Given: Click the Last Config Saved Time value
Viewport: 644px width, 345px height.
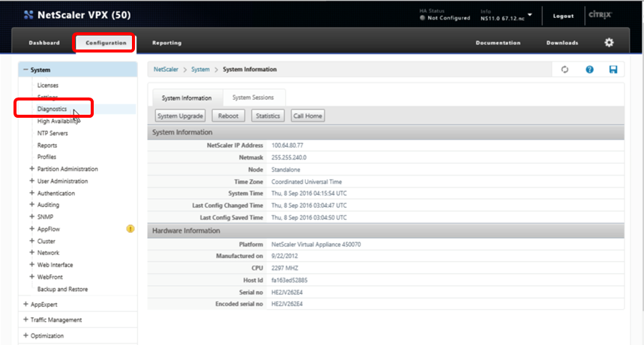Looking at the screenshot, I should point(309,217).
